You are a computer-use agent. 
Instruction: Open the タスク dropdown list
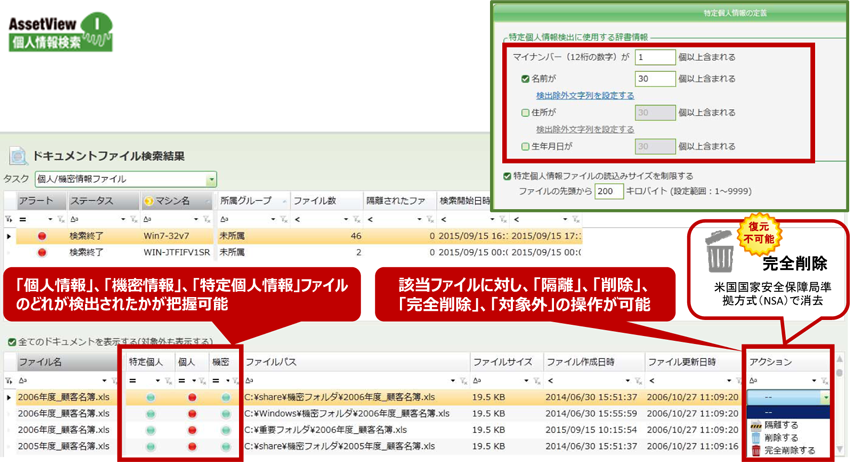tap(211, 179)
